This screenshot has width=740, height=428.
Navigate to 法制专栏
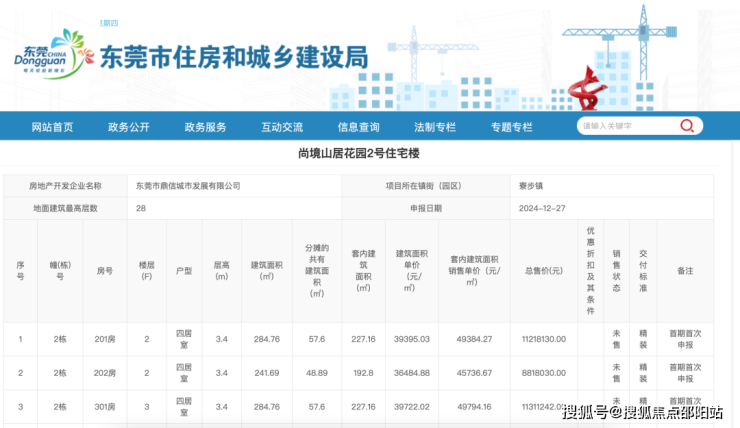point(435,127)
